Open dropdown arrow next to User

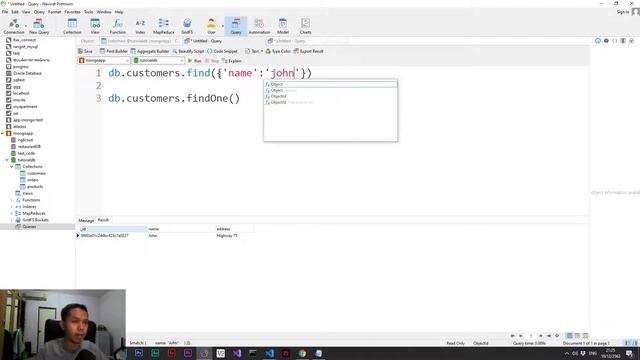pos(223,26)
